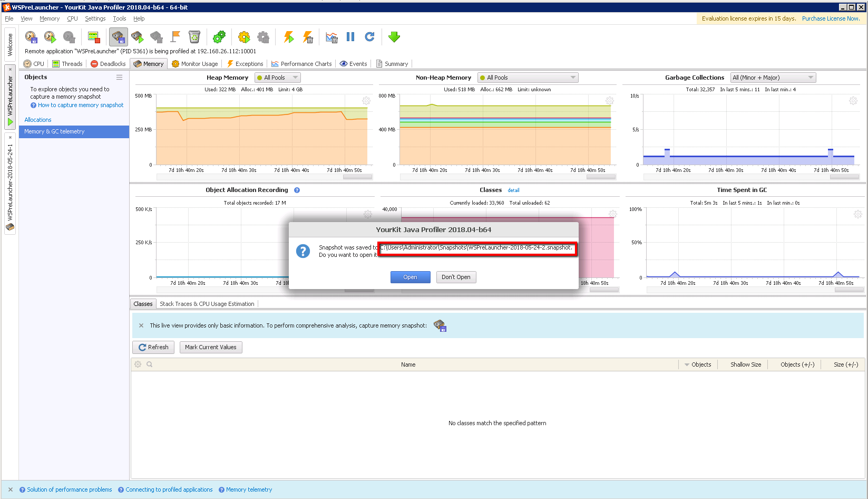Dismiss snapshot dialog with Don't Open
Screen dimensions: 868x499
(x=455, y=277)
